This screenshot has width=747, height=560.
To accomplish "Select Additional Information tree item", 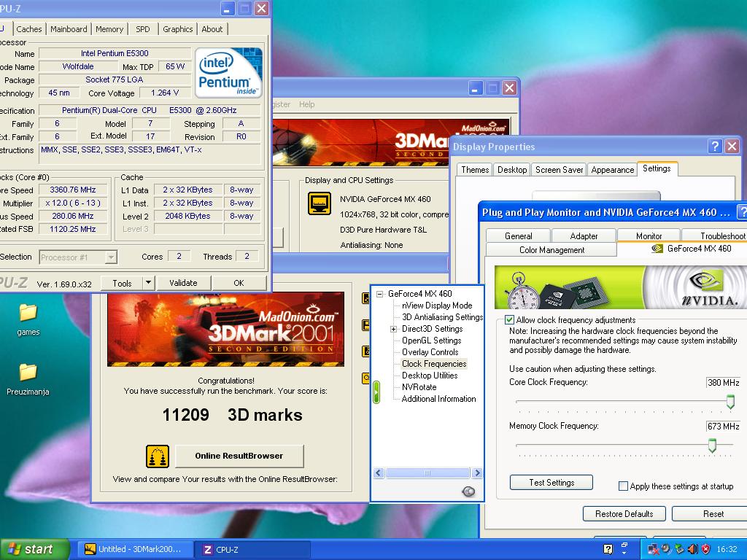I will click(x=438, y=399).
